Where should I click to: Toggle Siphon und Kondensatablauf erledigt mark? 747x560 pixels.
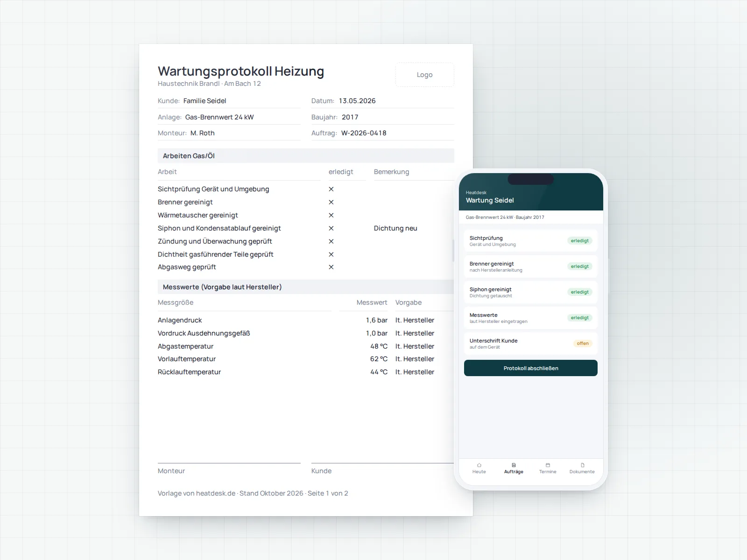coord(331,228)
